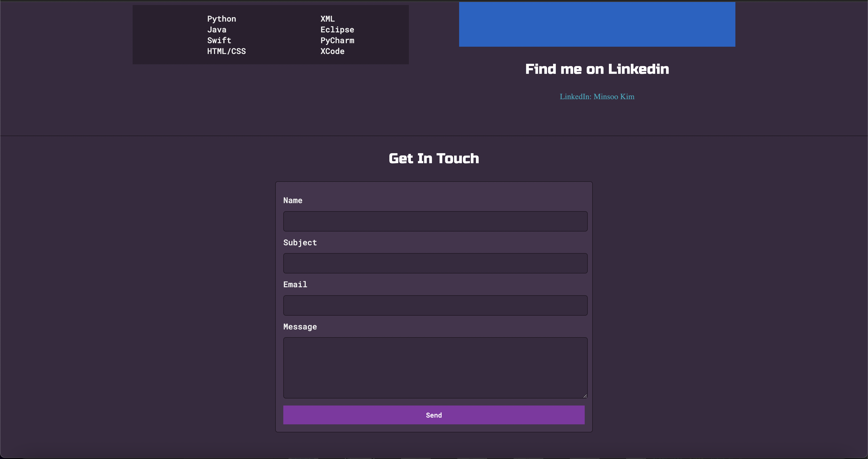This screenshot has height=459, width=868.
Task: Click the XML item in list
Action: (x=327, y=19)
